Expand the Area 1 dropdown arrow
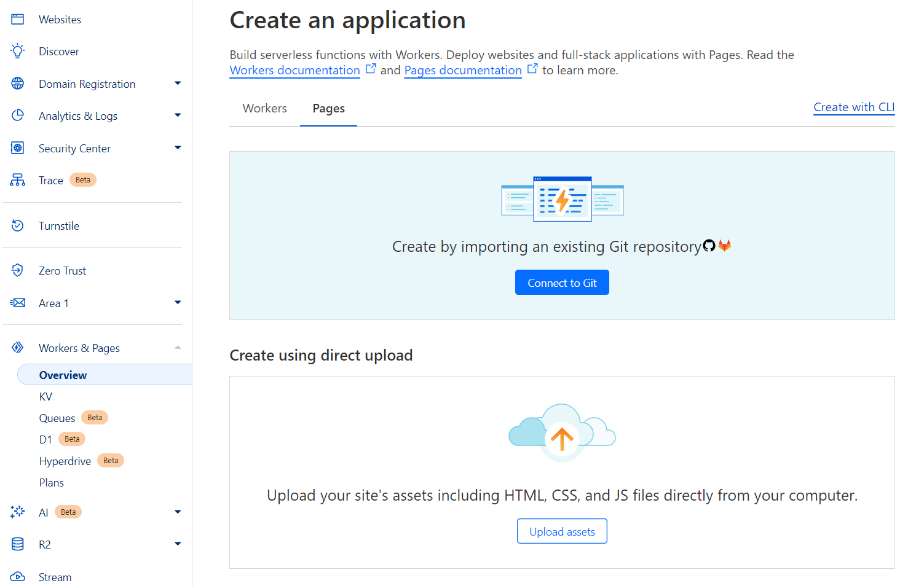This screenshot has height=586, width=924. (178, 302)
